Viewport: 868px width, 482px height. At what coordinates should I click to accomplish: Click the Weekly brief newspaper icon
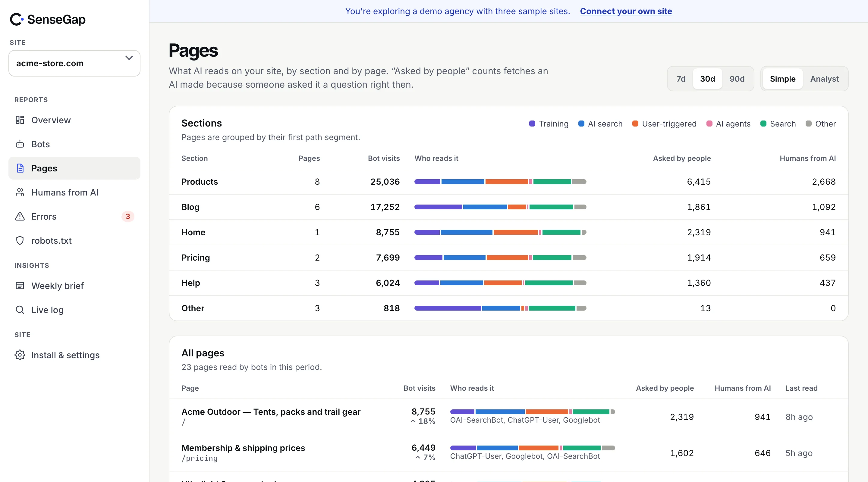tap(20, 286)
